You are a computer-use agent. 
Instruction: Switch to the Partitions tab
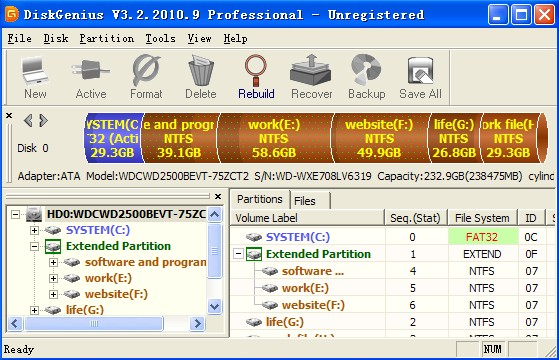260,199
